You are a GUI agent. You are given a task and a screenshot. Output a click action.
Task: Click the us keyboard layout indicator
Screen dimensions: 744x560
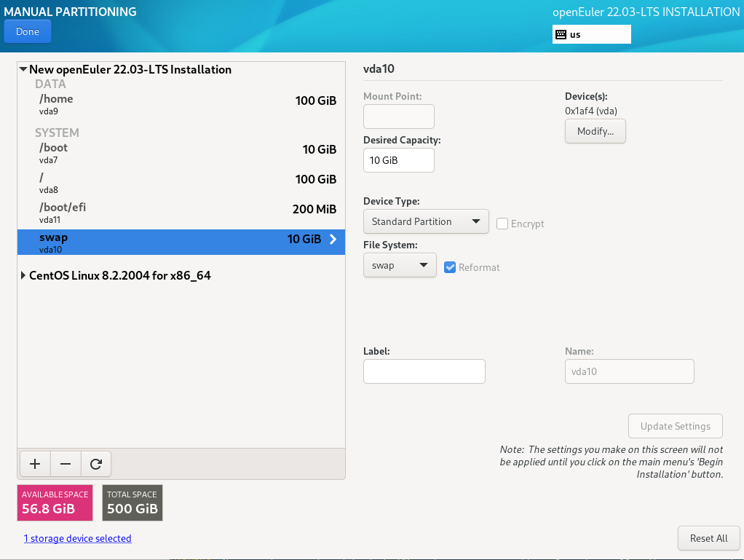coord(592,34)
